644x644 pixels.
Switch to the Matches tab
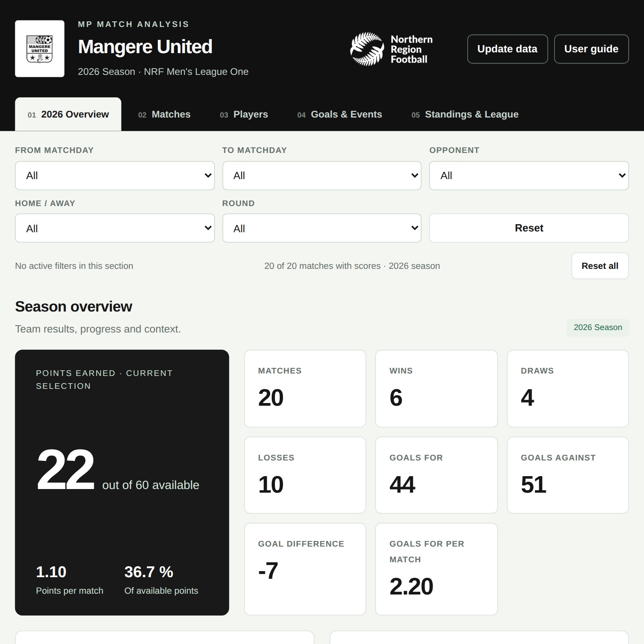coord(164,114)
